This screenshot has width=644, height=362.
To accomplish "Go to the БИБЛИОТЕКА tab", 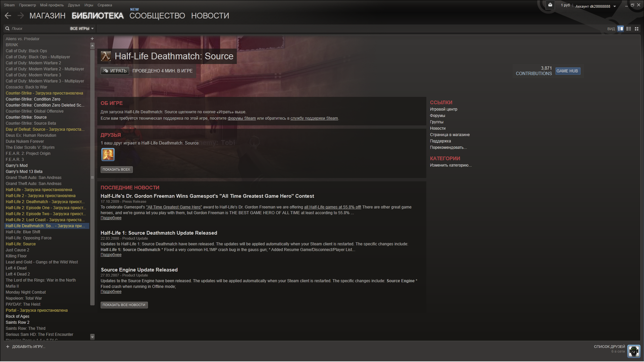I will tap(98, 16).
